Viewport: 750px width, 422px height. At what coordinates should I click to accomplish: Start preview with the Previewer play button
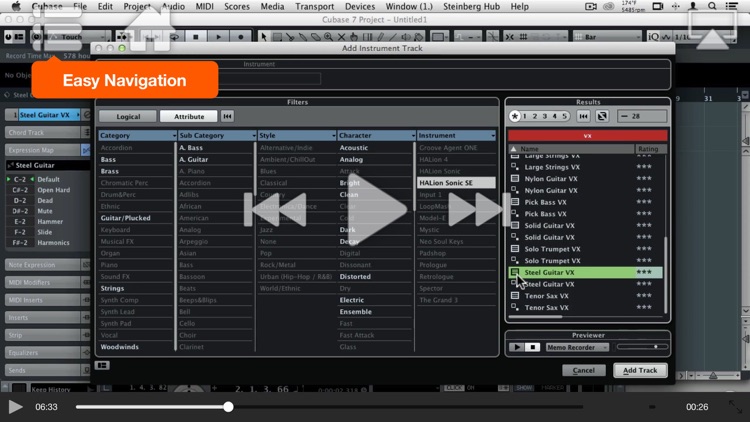click(516, 347)
